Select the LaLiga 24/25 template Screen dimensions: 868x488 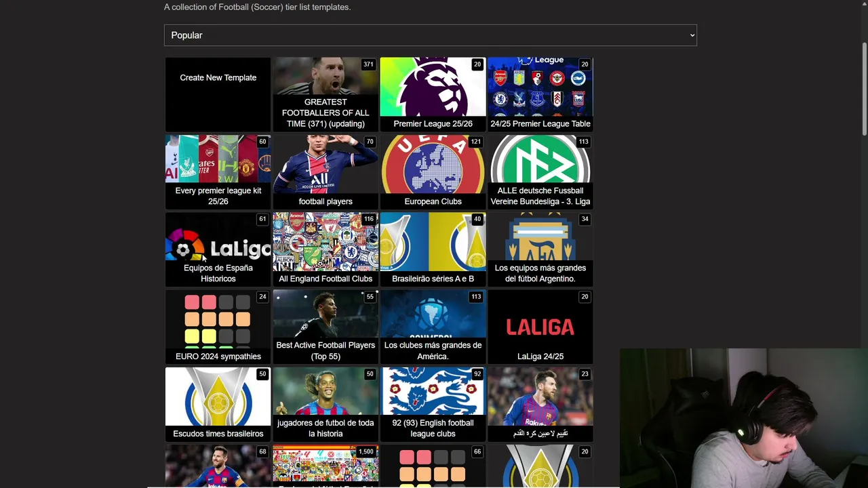(x=540, y=327)
